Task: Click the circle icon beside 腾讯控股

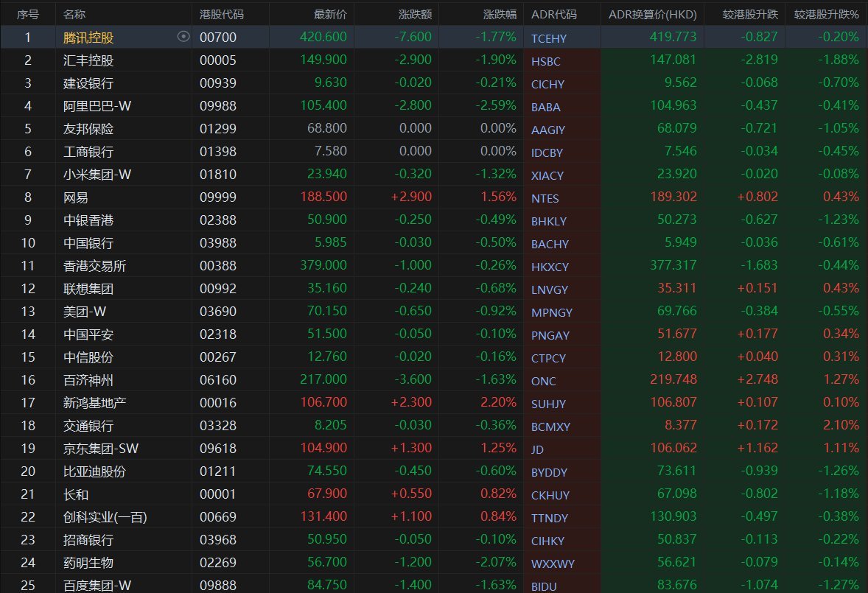Action: (183, 37)
